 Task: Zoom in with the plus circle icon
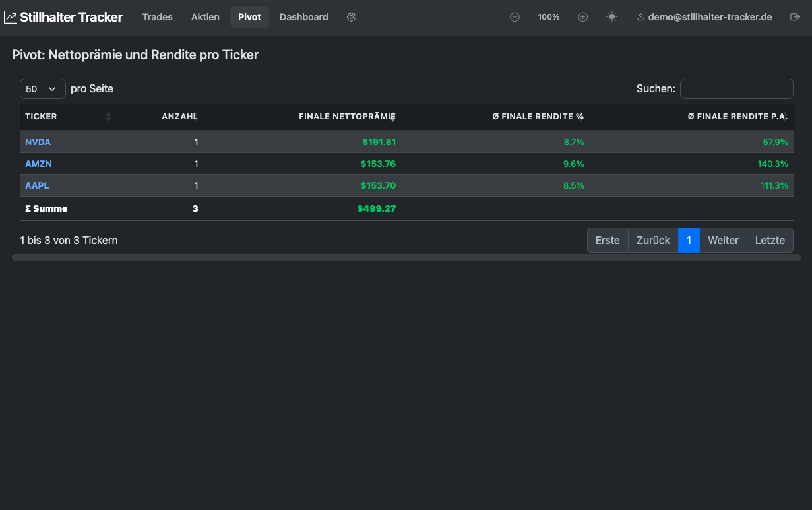[582, 17]
